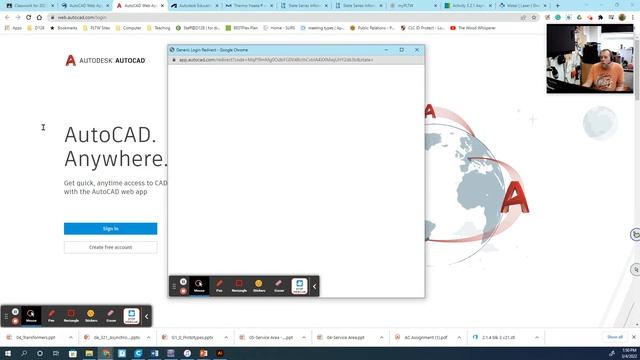Pause recording in bottom-left recording toolbar

[15, 312]
